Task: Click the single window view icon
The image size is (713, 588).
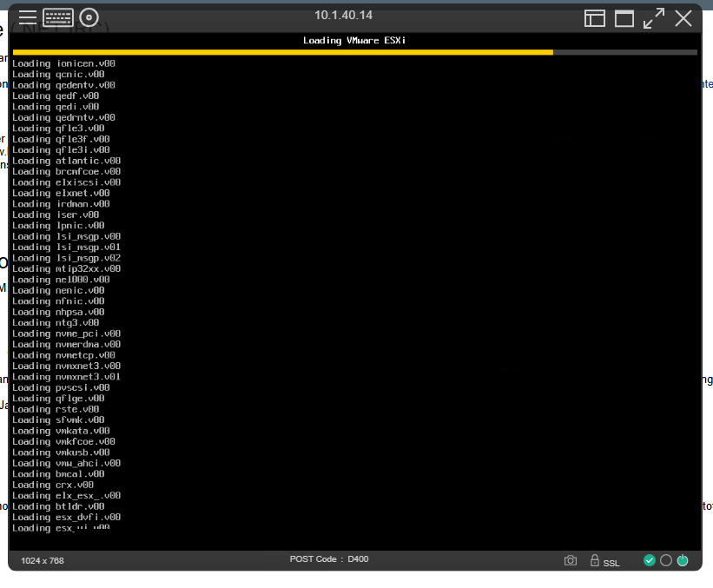Action: click(x=624, y=17)
